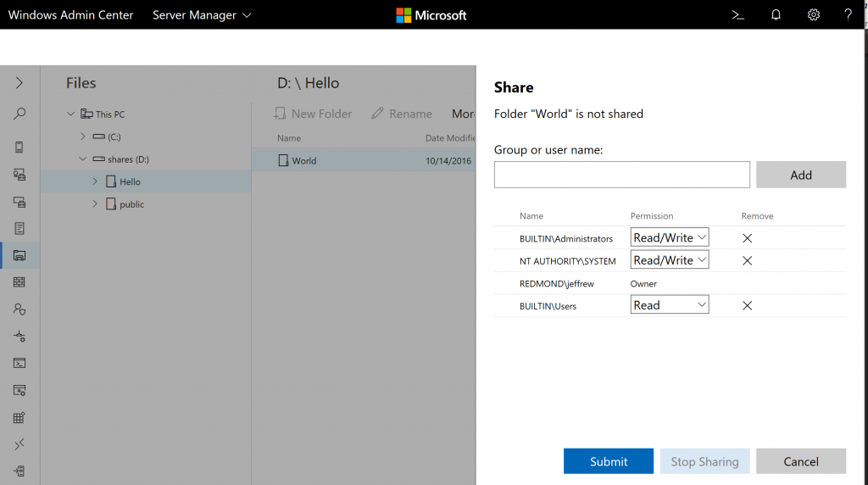Open the settings gear in the top bar
The height and width of the screenshot is (485, 868).
(813, 15)
